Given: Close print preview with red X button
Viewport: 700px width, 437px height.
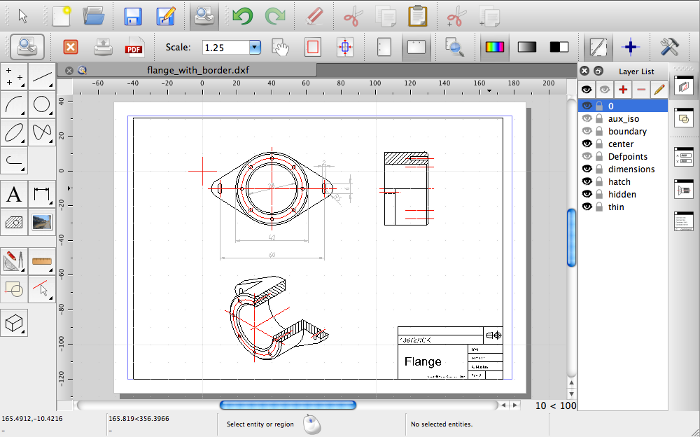Looking at the screenshot, I should pos(71,47).
